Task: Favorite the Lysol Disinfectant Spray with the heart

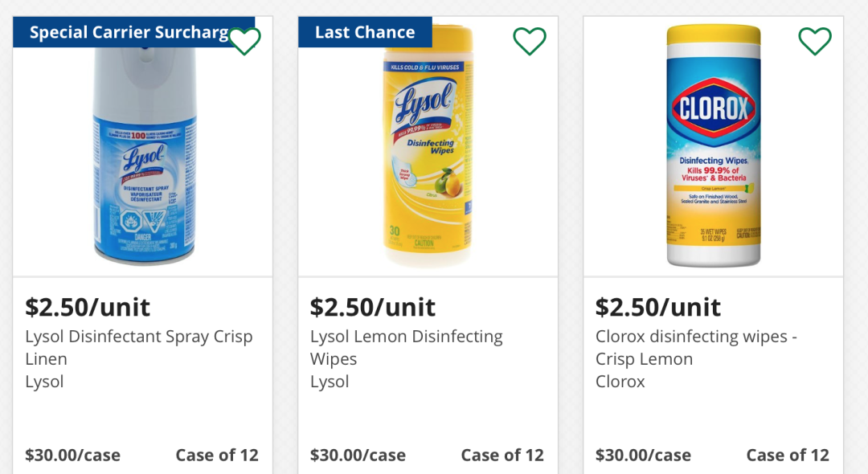Action: coord(244,41)
